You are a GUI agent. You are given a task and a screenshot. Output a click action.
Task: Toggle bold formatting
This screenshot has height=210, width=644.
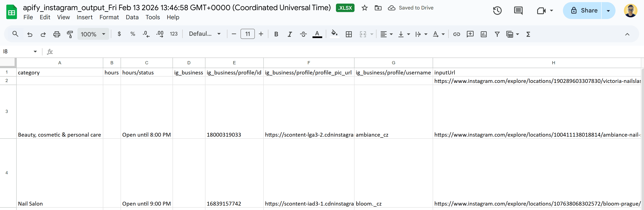click(276, 34)
